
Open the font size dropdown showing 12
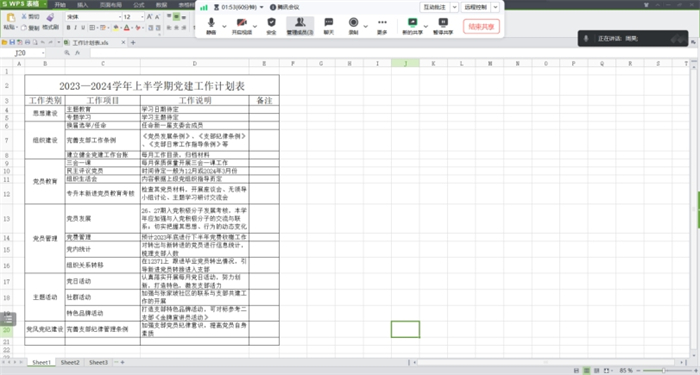[142, 17]
